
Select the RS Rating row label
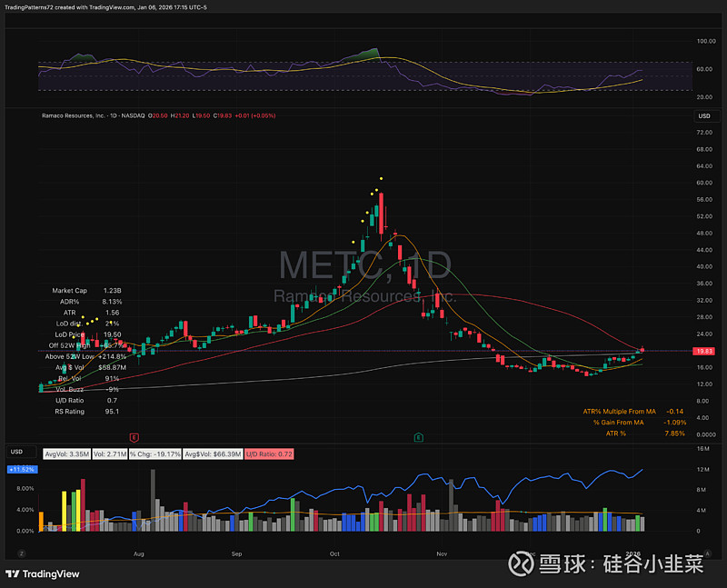[x=70, y=412]
